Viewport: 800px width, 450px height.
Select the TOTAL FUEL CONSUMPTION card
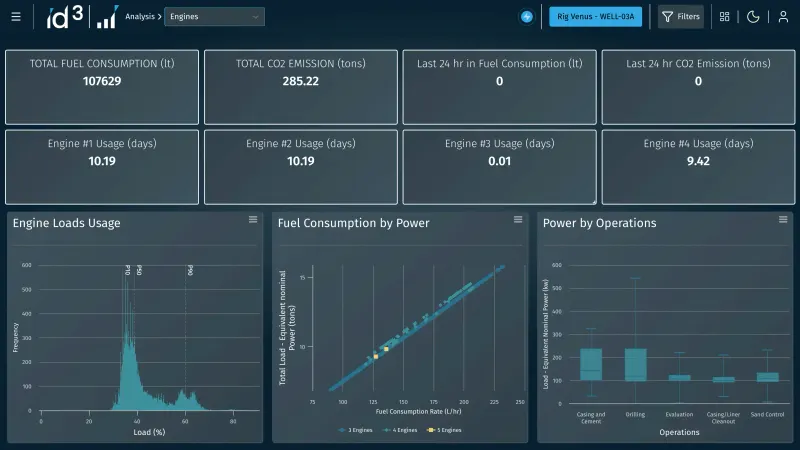[102, 87]
